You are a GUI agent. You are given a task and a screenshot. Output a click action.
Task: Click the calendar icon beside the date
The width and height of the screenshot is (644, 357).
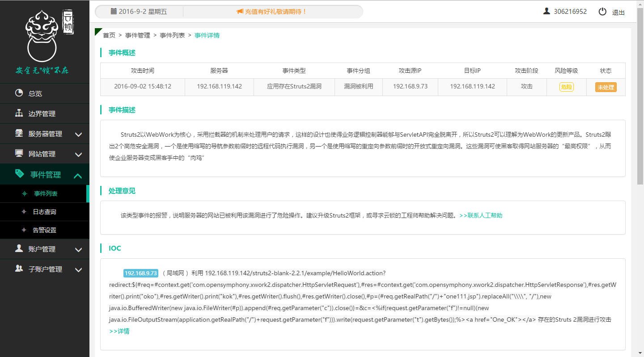point(114,11)
